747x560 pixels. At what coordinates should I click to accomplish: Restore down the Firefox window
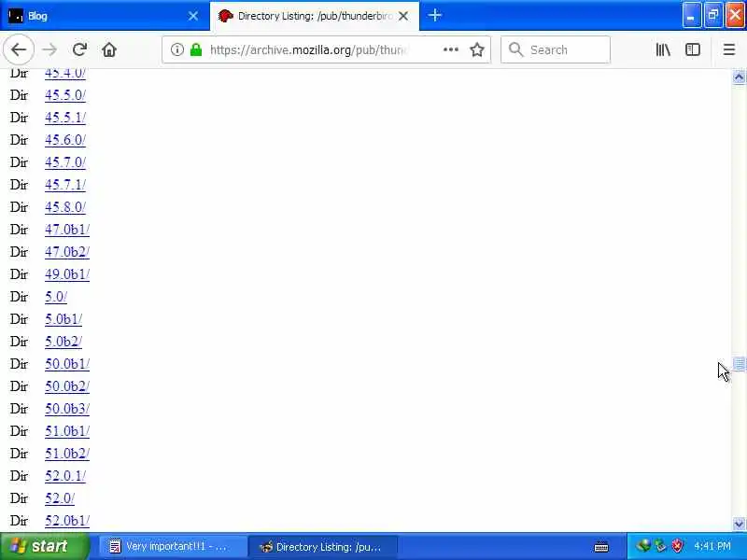pyautogui.click(x=713, y=15)
